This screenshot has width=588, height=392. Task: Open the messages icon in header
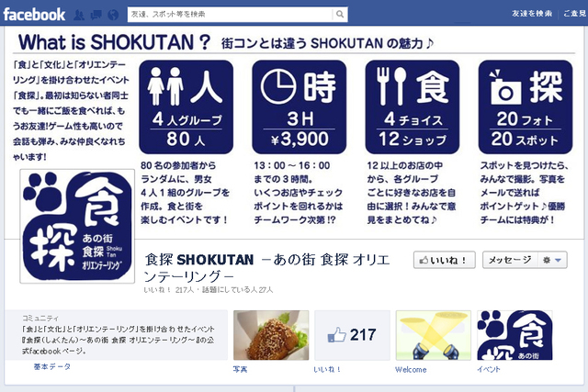click(x=96, y=15)
